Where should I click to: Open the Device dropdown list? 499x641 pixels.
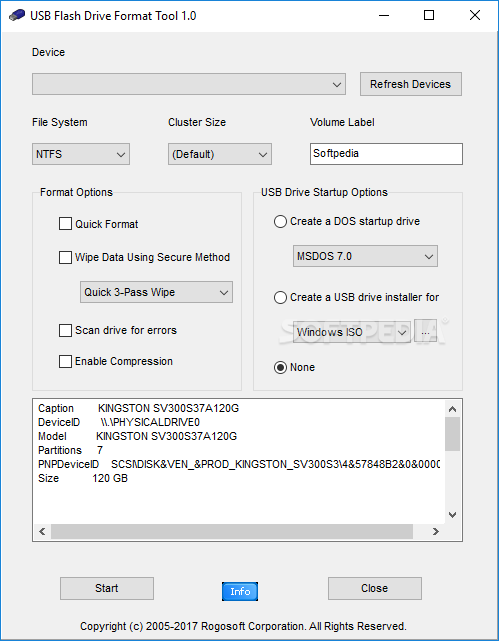tap(189, 84)
